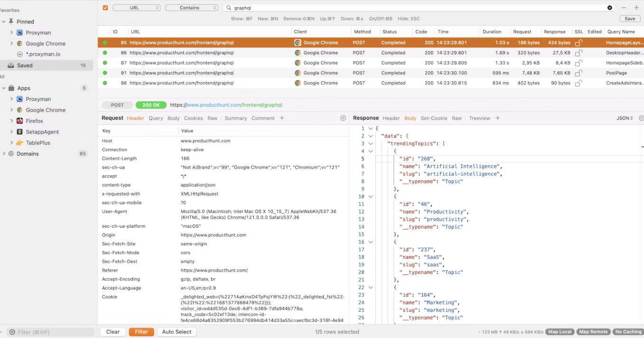644x338 pixels.
Task: Add a custom response tab
Action: point(497,118)
